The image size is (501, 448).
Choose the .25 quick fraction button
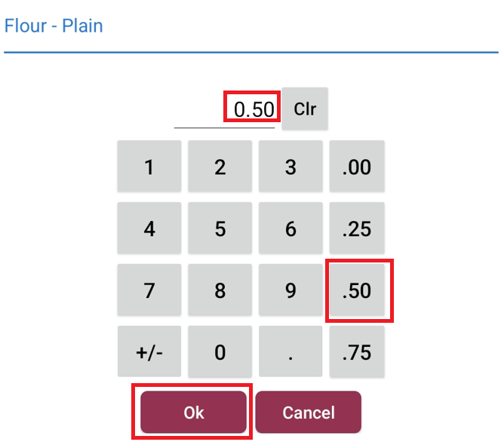pyautogui.click(x=357, y=229)
